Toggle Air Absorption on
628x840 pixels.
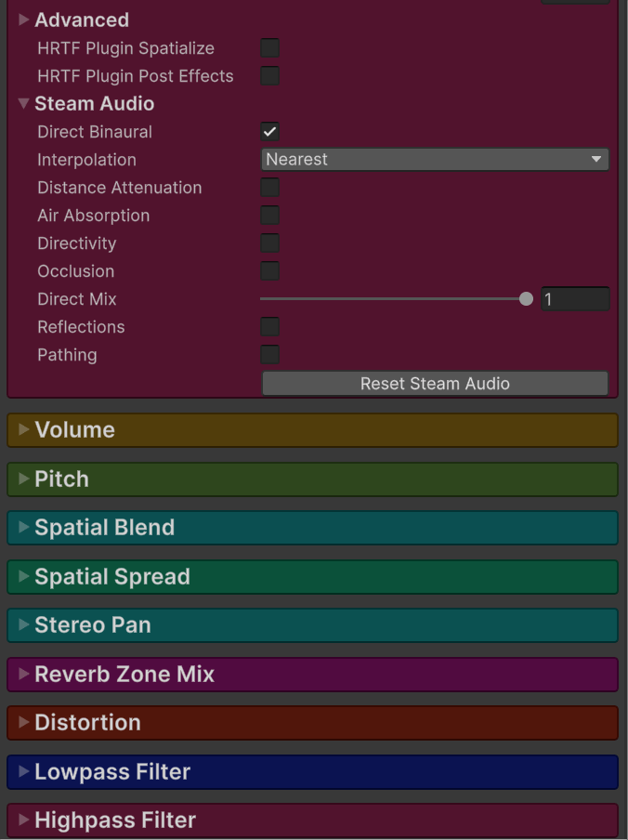[x=270, y=216]
